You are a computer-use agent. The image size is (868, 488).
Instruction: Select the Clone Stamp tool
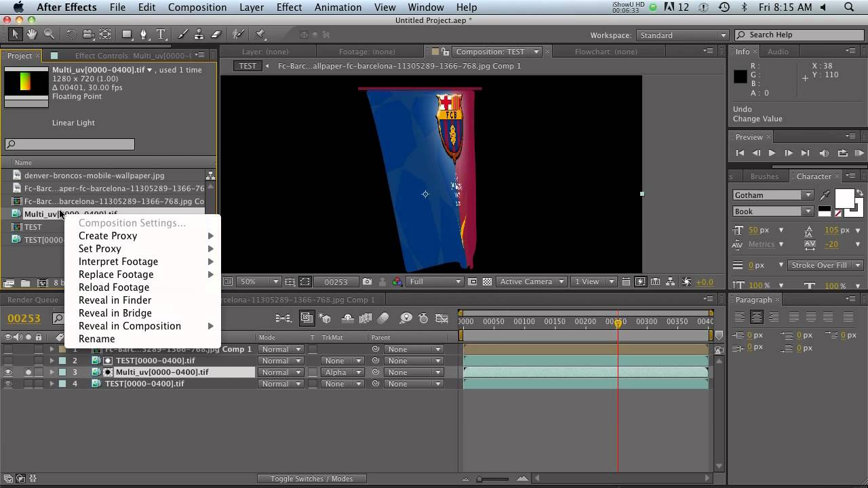pyautogui.click(x=199, y=34)
